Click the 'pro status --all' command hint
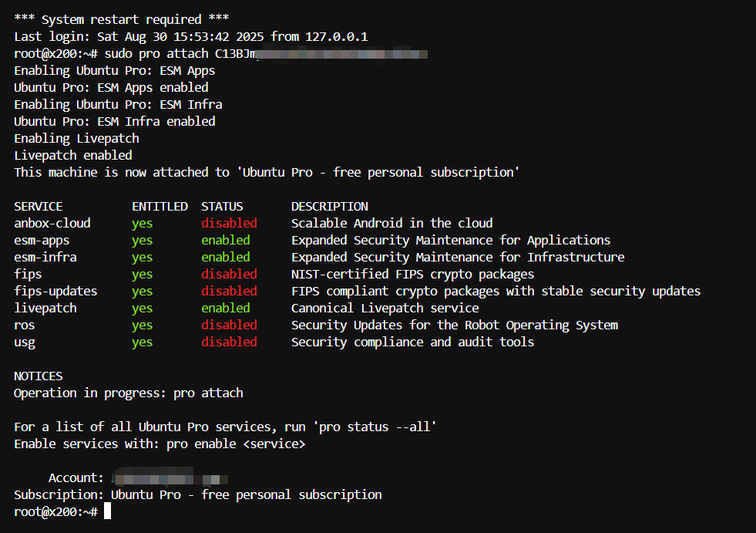Viewport: 756px width, 533px height. pos(374,427)
